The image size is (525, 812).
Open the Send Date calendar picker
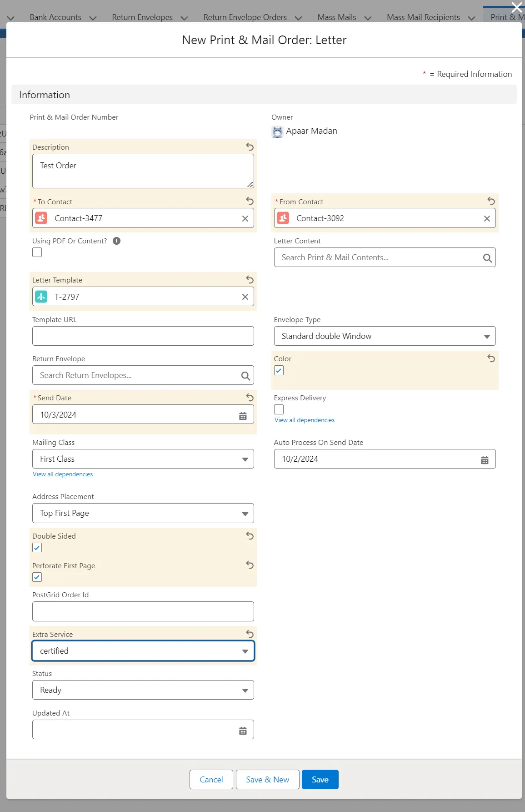[243, 416]
